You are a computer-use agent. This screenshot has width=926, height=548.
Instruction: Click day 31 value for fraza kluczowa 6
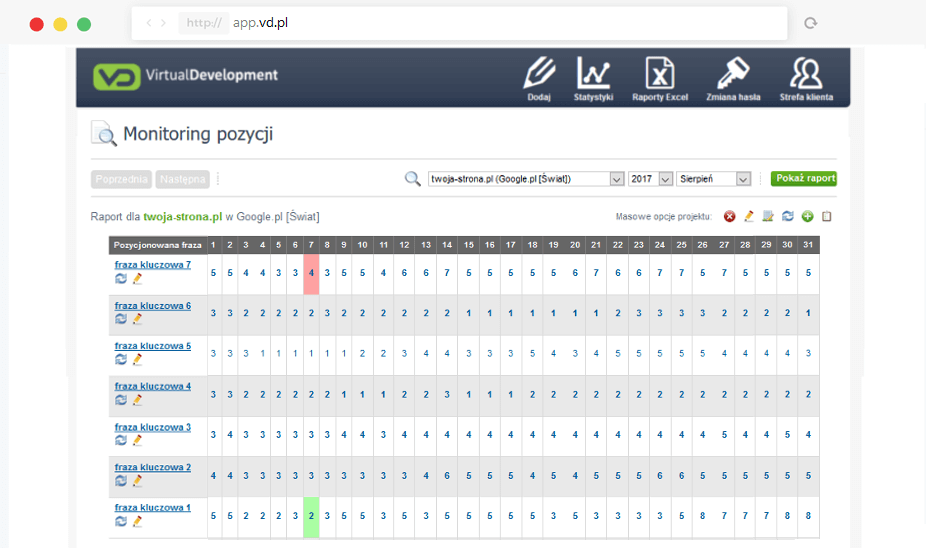(808, 314)
